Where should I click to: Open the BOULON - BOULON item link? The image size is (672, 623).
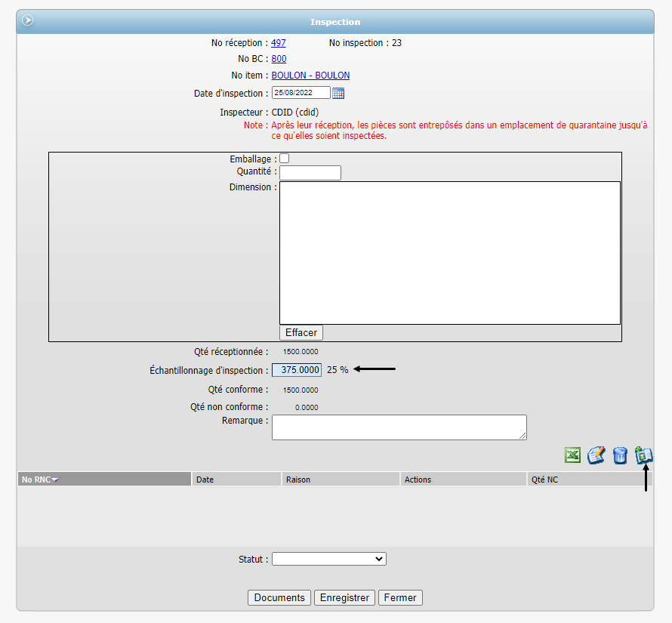[x=310, y=76]
